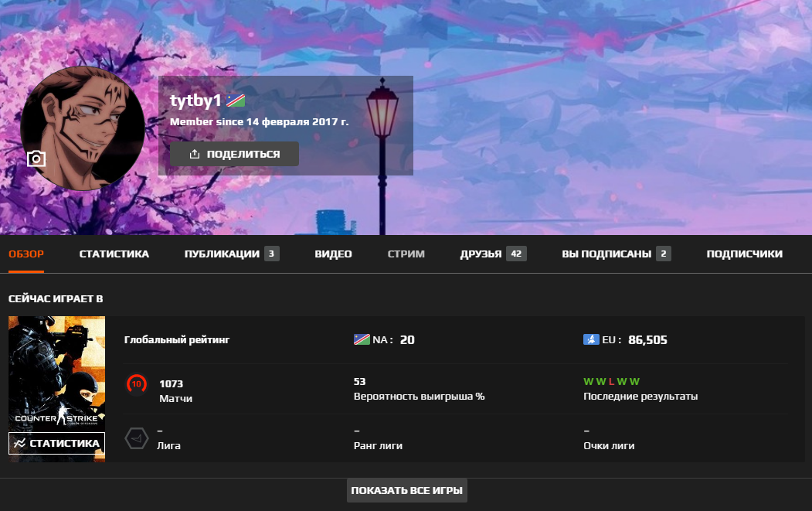Click the NA region flag icon

pyautogui.click(x=362, y=340)
